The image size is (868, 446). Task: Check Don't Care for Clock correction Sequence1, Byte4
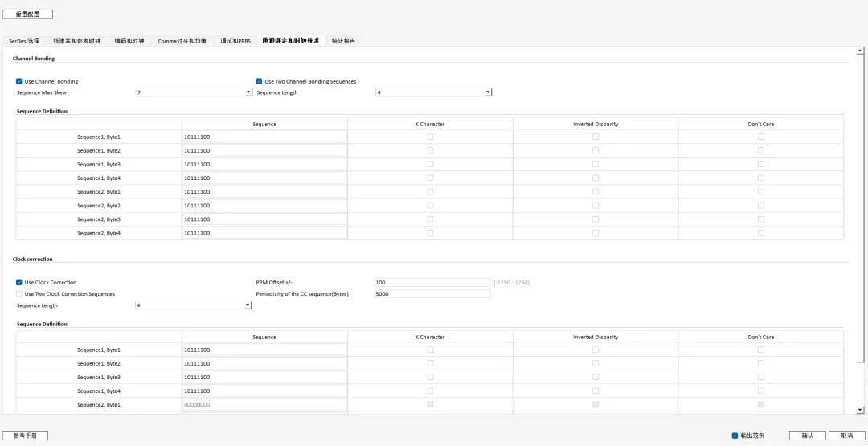click(x=761, y=391)
